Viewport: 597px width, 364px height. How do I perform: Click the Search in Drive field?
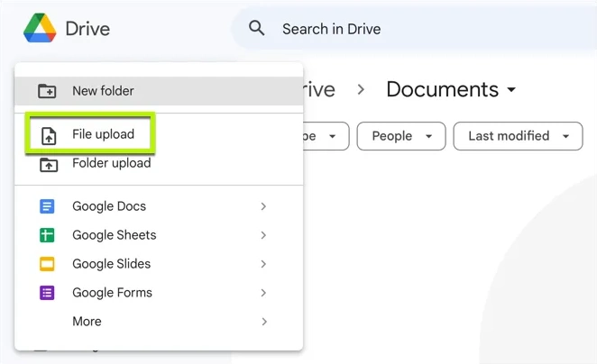coord(415,29)
